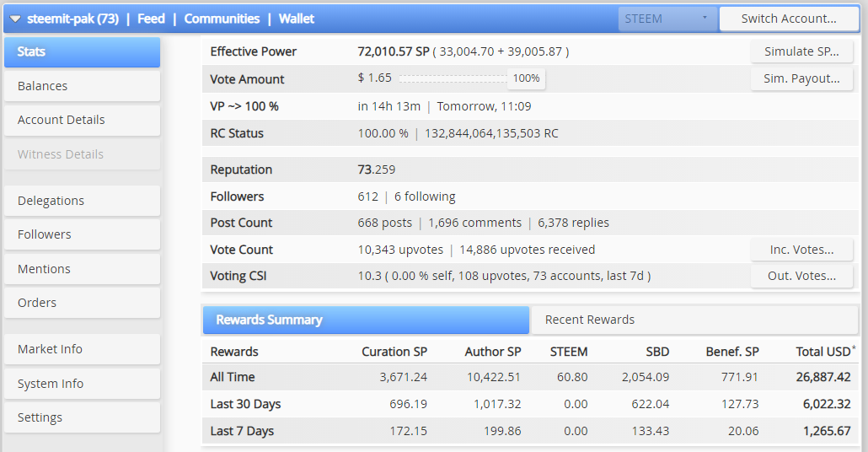Go to the Feed link
This screenshot has height=452, width=868.
click(151, 19)
